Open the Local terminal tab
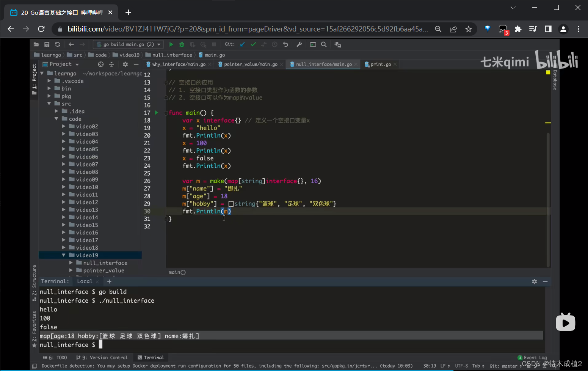 click(85, 281)
